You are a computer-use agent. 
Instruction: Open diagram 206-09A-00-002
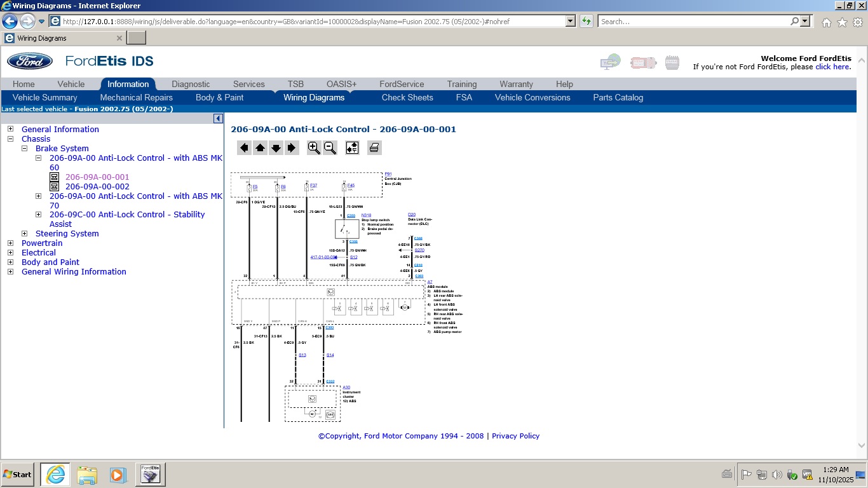(97, 187)
